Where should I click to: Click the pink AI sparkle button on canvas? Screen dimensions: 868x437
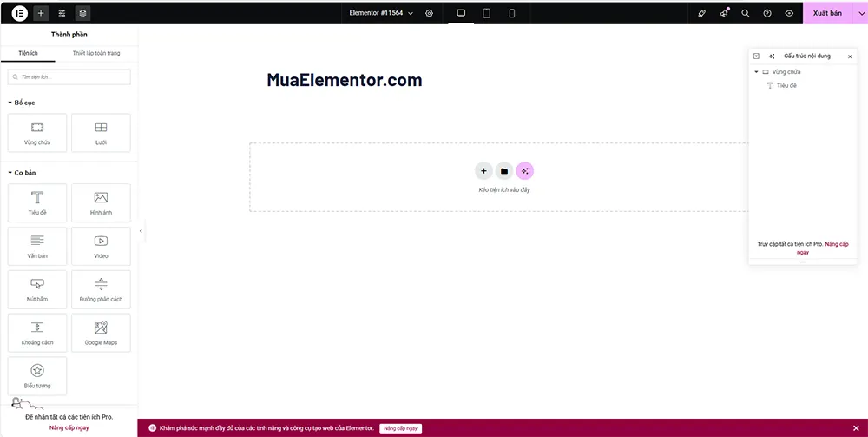[x=525, y=171]
